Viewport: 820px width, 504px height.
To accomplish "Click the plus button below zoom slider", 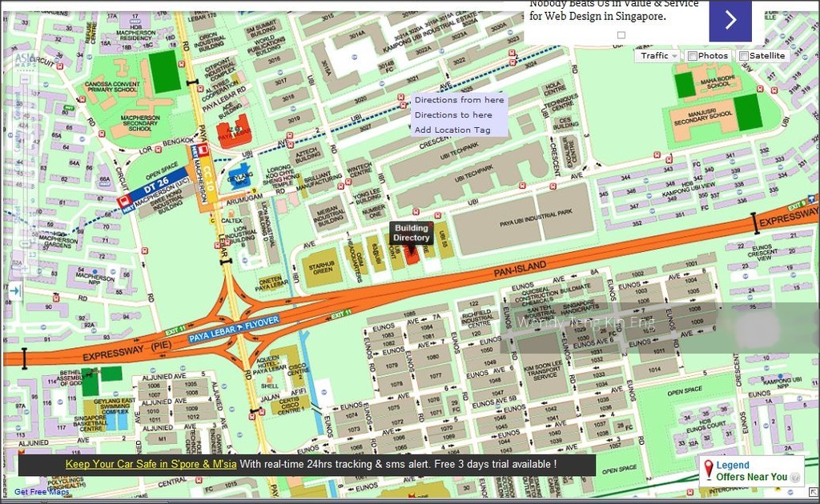I will (x=24, y=269).
